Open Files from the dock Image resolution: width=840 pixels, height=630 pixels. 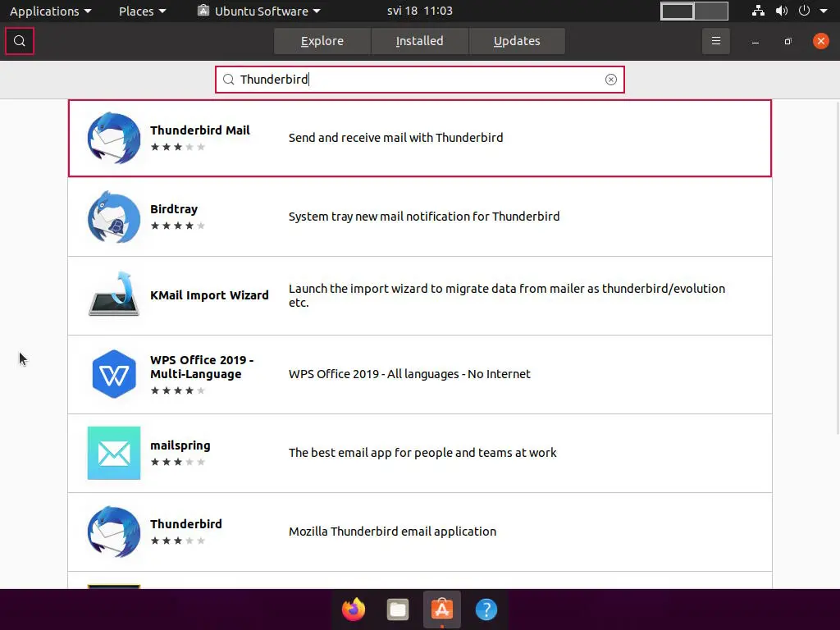[x=398, y=609]
